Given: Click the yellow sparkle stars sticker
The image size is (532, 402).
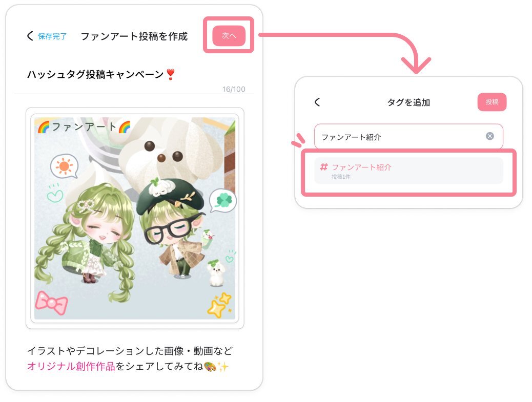Looking at the screenshot, I should coord(219,305).
